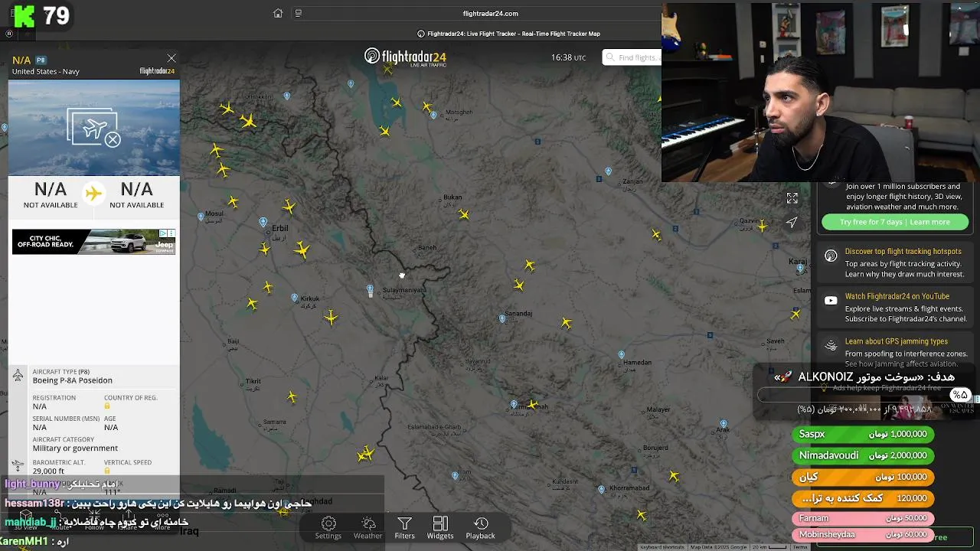
Task: Select the Kirkuk airport pin
Action: 295,298
